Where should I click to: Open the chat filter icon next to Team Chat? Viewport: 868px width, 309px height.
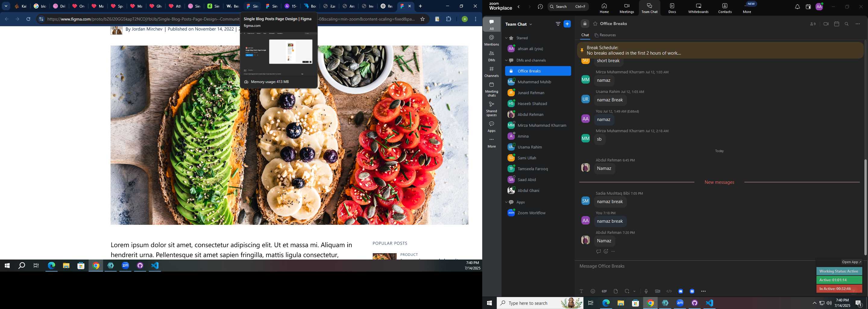[x=558, y=24]
